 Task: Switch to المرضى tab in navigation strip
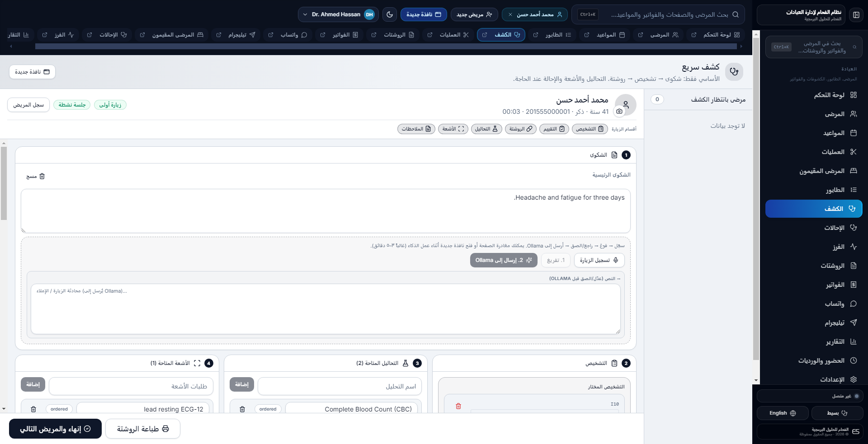665,35
